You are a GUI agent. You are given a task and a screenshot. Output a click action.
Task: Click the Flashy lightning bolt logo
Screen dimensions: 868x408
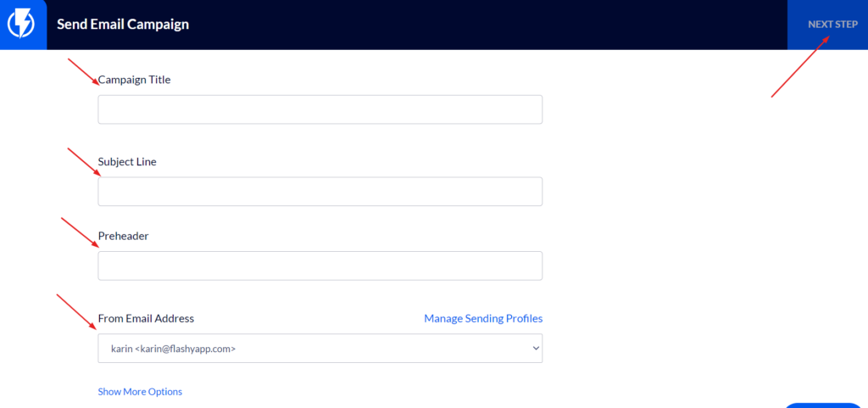point(20,25)
